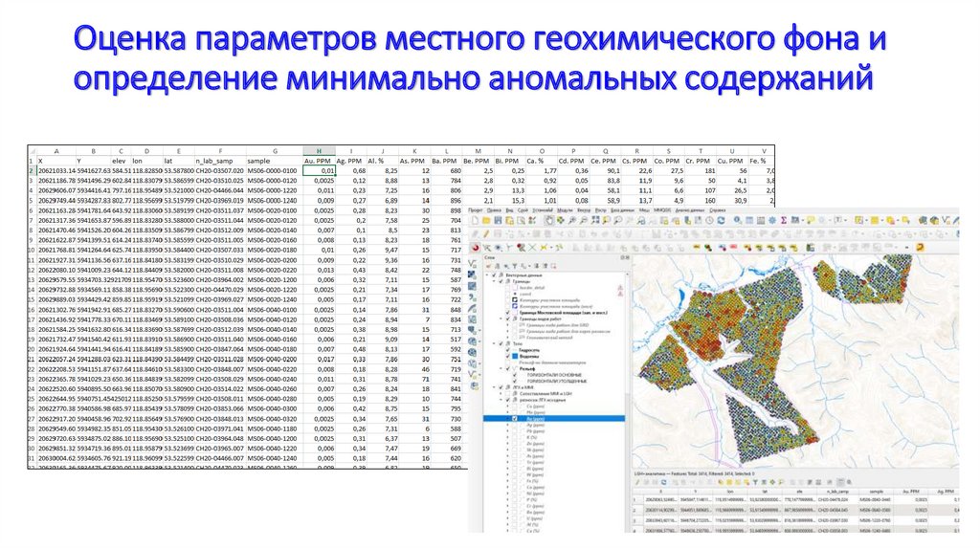The image size is (980, 549).
Task: Select the Zoom Out magnifier tool
Action: [x=584, y=221]
